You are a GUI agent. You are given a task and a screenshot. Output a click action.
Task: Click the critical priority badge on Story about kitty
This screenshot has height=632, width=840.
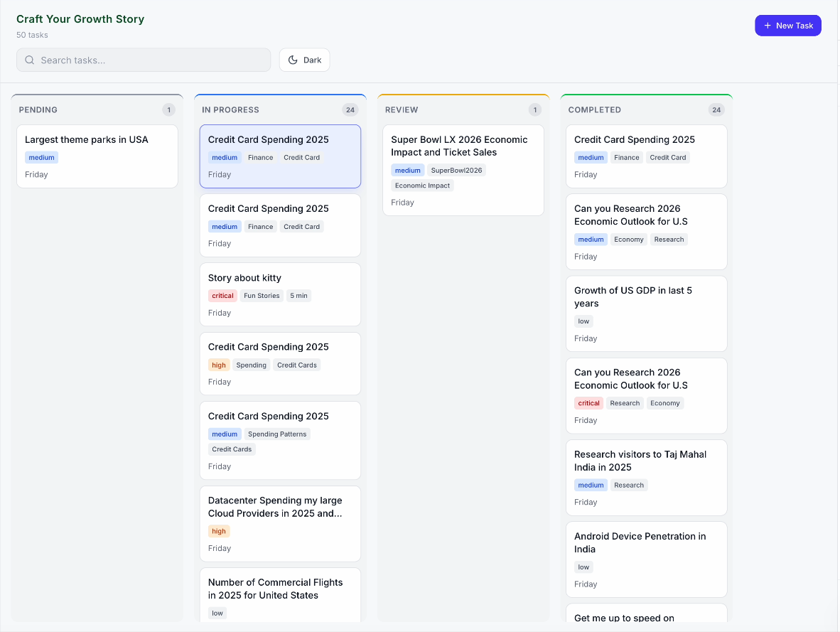pos(222,295)
